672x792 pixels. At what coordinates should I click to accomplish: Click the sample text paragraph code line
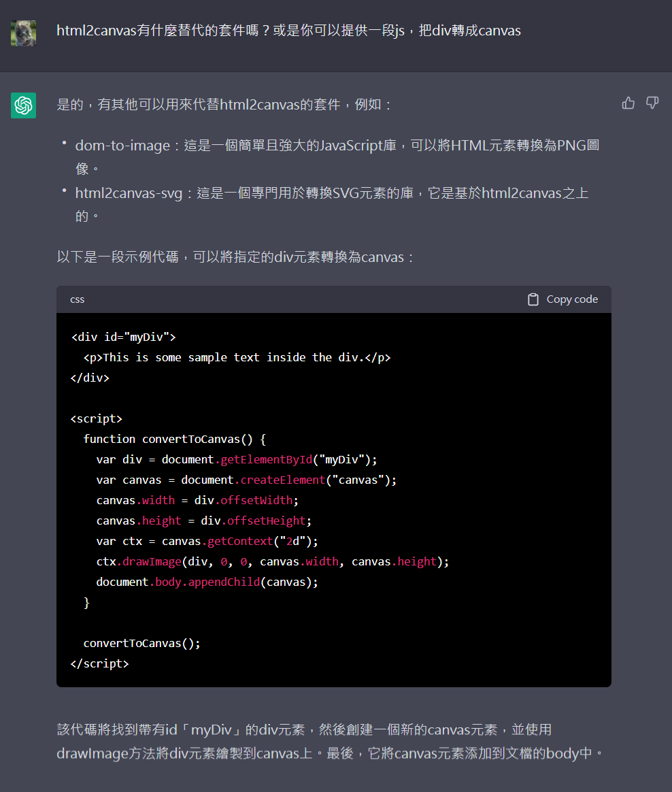[237, 358]
